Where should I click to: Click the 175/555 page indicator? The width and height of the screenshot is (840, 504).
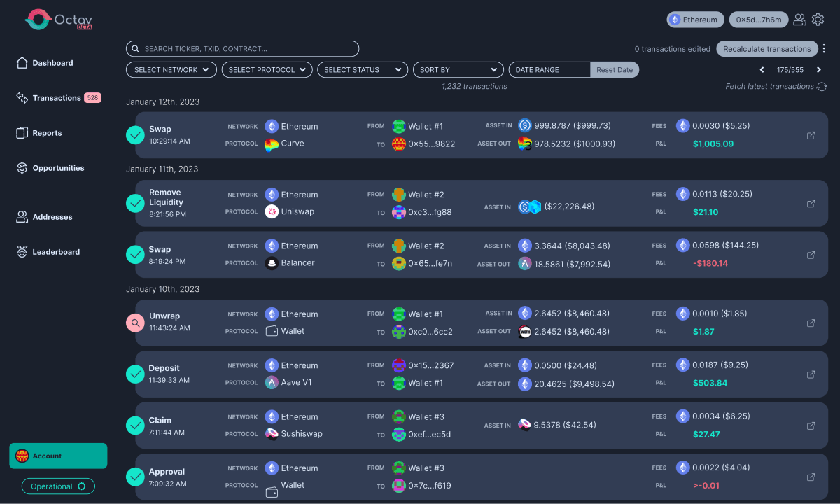click(790, 70)
